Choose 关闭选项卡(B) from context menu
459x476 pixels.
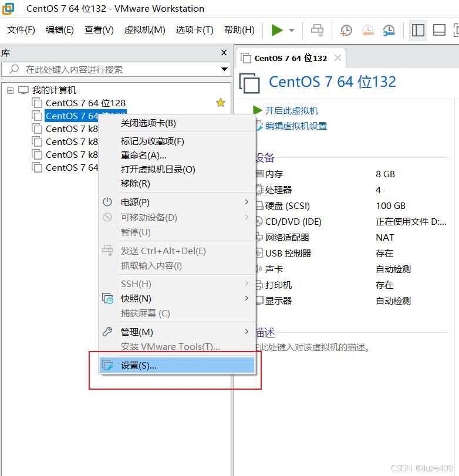tap(177, 123)
